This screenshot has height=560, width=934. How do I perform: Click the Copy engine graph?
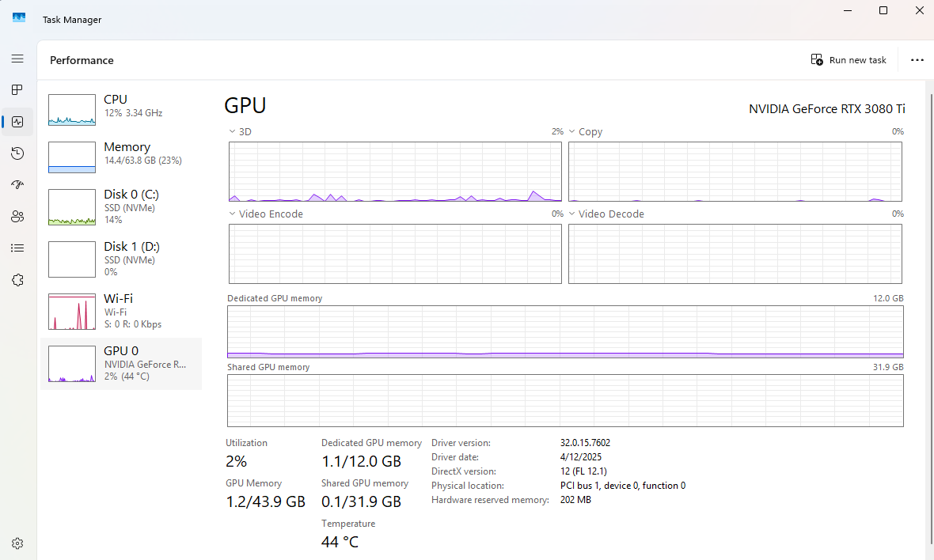pyautogui.click(x=735, y=172)
